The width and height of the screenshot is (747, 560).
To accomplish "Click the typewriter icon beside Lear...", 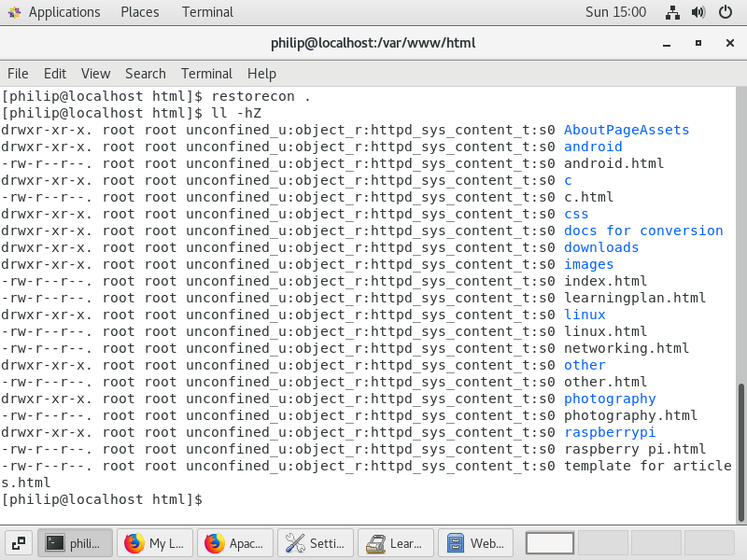I will tap(375, 543).
